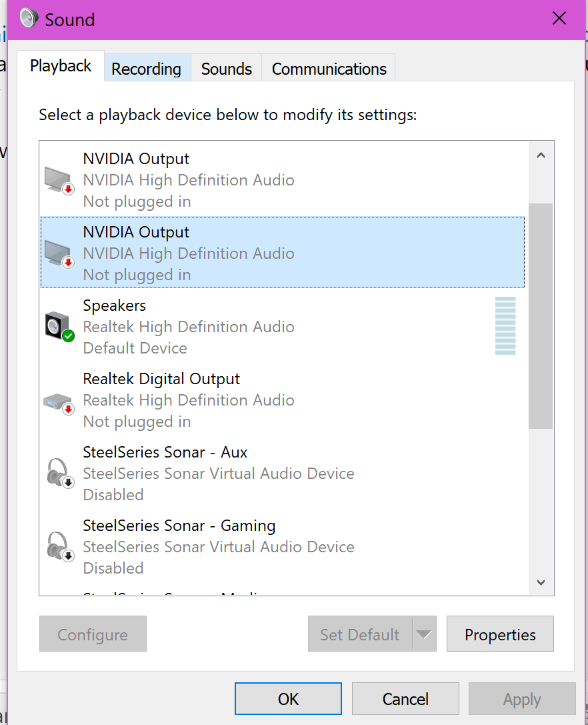This screenshot has width=588, height=725.
Task: Click the Realtek Digital Output device icon
Action: 59,404
